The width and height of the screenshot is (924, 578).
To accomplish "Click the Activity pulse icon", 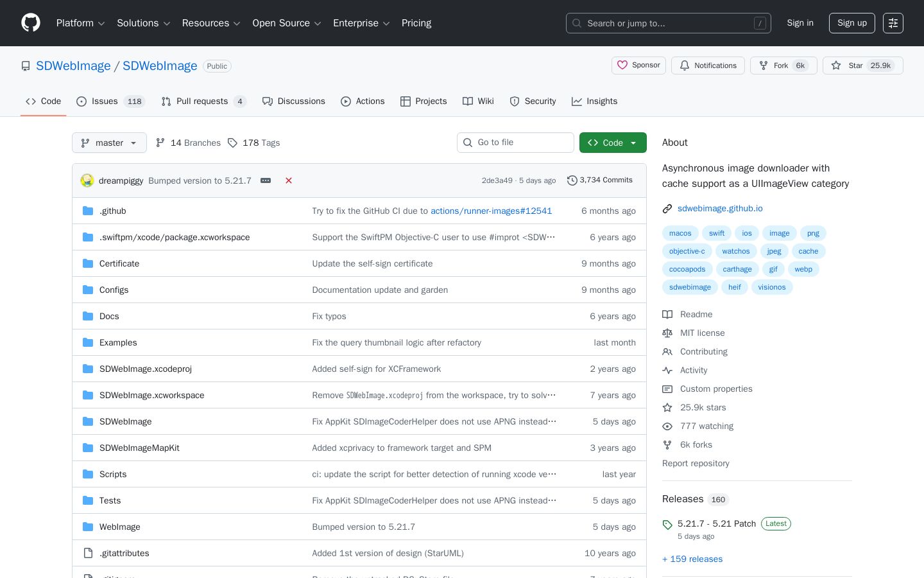I will click(x=667, y=371).
